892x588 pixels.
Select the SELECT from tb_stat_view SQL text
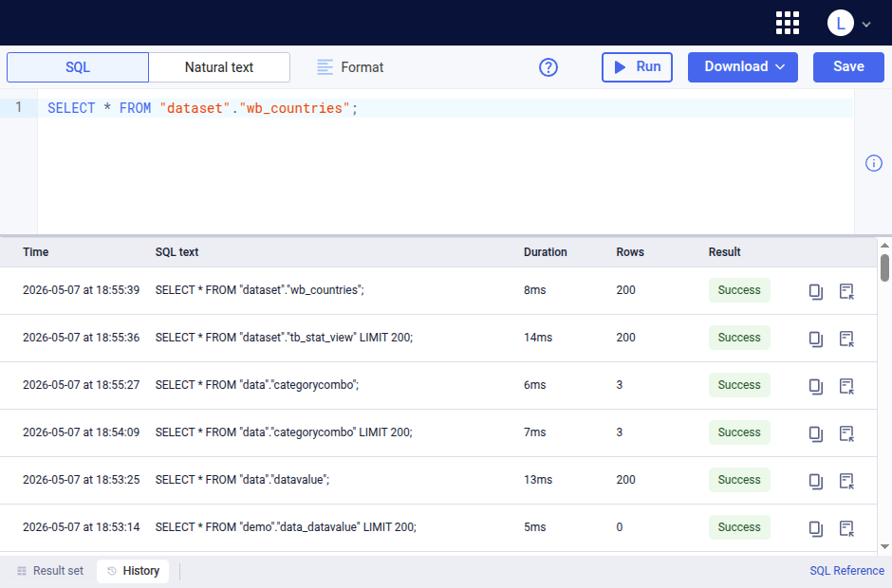point(284,338)
